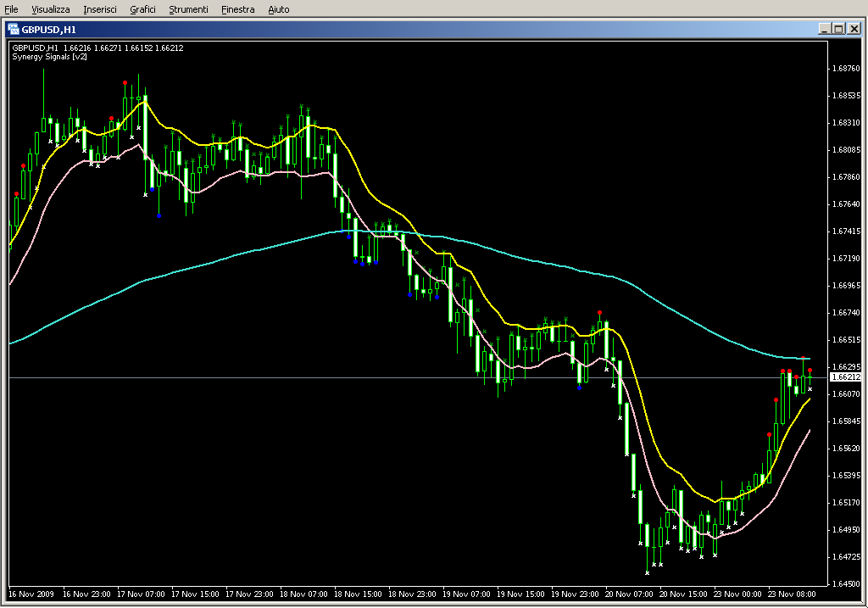Click the 18 Nov 15:00 time axis label
Viewport: 868px width, 608px height.
pyautogui.click(x=358, y=594)
